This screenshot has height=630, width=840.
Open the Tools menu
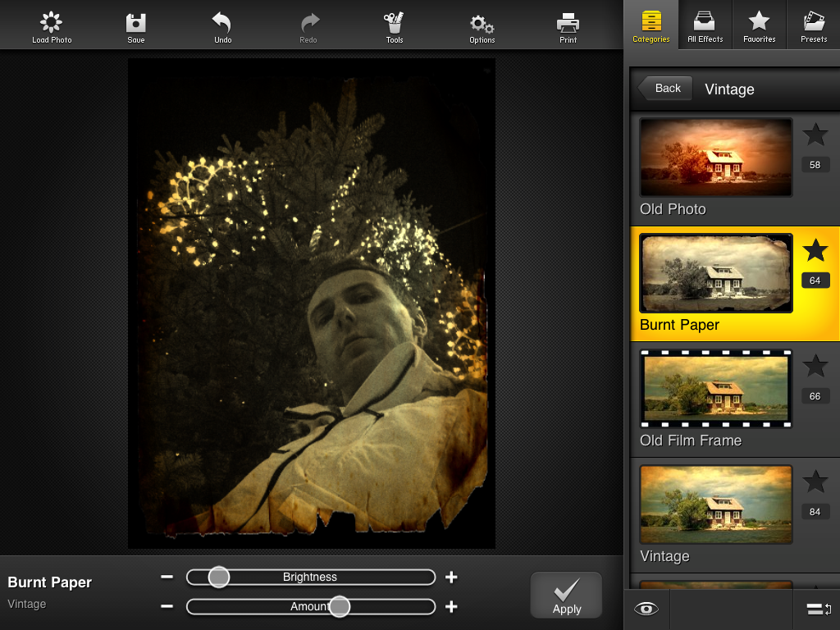tap(395, 26)
